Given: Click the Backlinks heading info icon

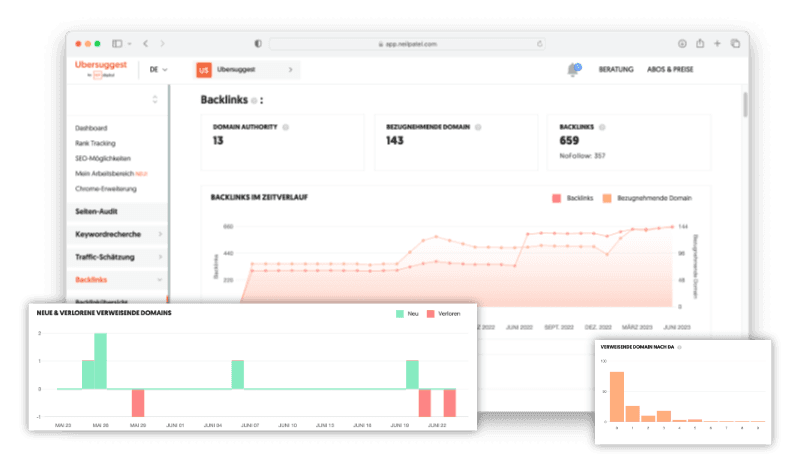Looking at the screenshot, I should tap(254, 100).
